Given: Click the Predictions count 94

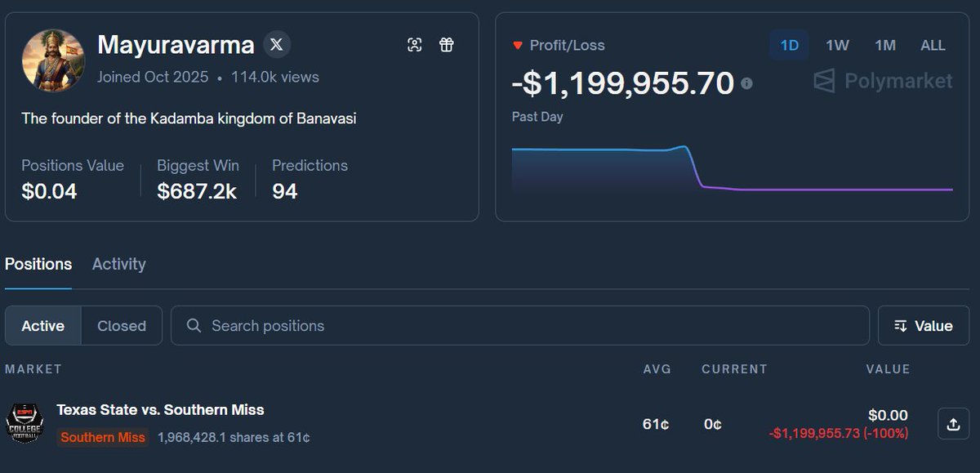Looking at the screenshot, I should (x=285, y=192).
